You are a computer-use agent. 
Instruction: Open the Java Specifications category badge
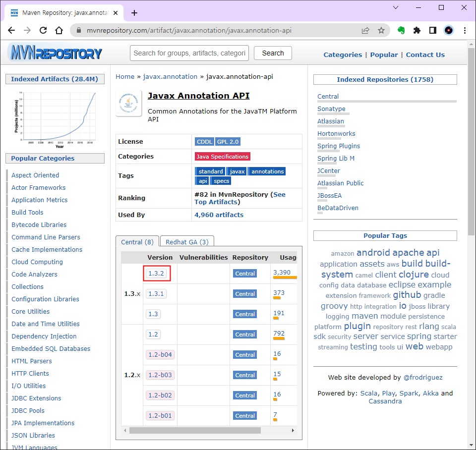[x=223, y=157]
